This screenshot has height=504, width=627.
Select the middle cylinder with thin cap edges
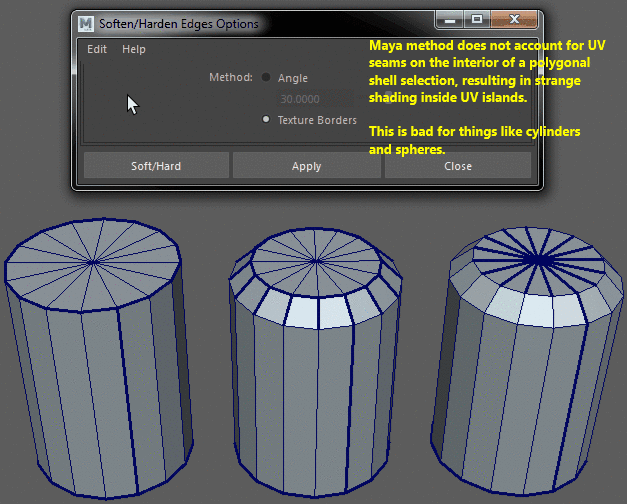(x=316, y=362)
